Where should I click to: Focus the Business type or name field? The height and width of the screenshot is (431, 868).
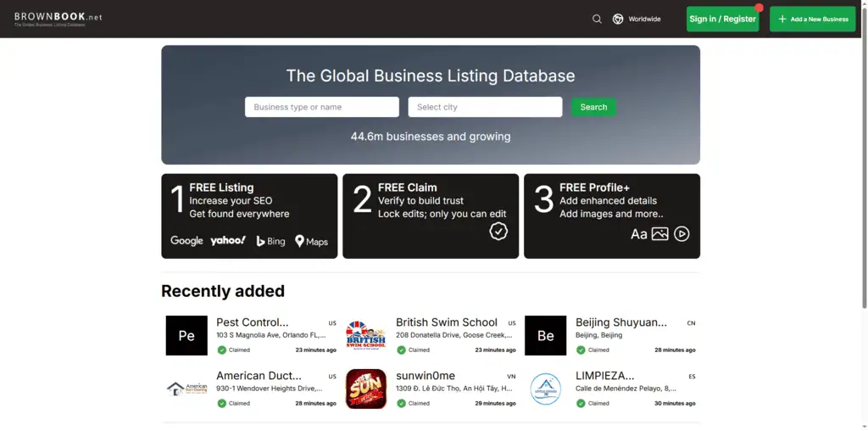pos(321,107)
